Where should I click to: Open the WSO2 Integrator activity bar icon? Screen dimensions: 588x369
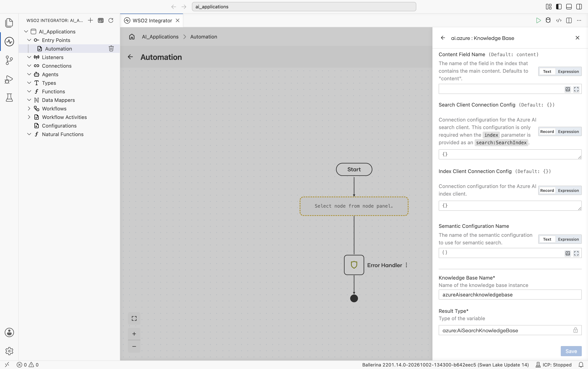tap(9, 41)
